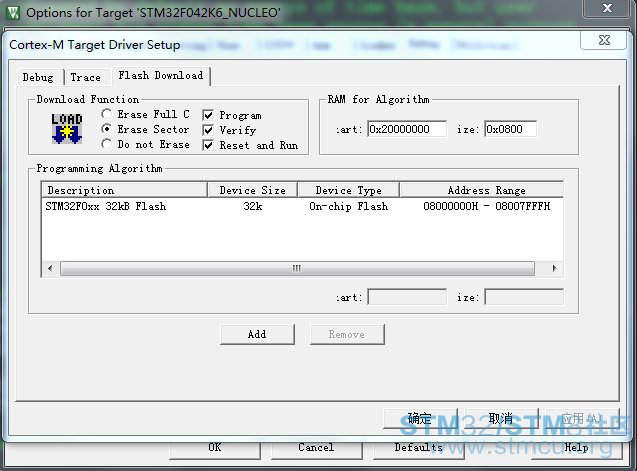Viewport: 637px width, 471px height.
Task: Click the algorithm size field below the list
Action: click(524, 297)
